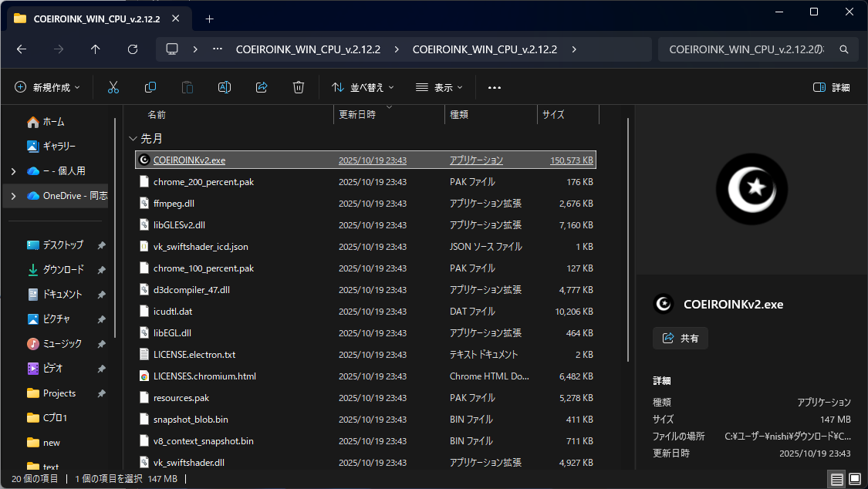Click the Chrome icon of LICENSES.chromium.html

point(144,376)
